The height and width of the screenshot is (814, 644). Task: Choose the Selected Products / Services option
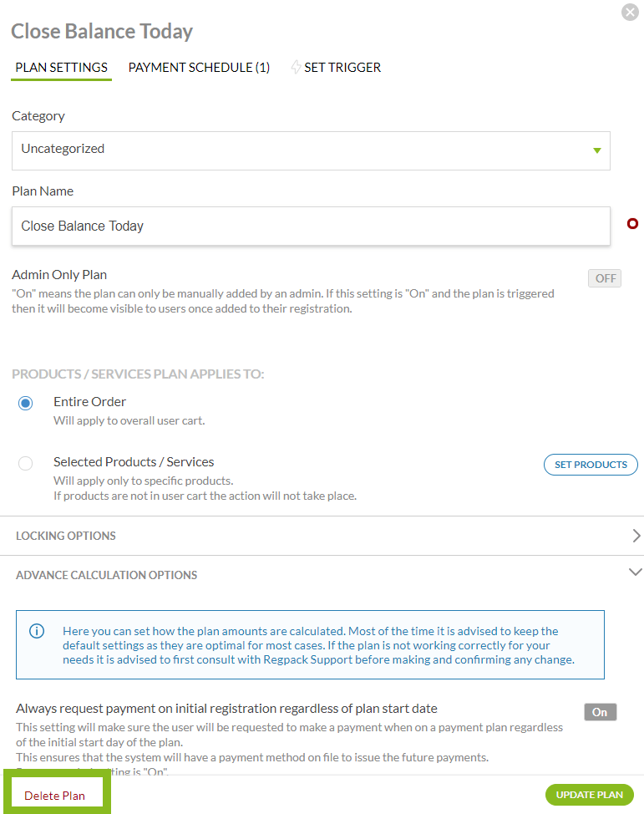[x=26, y=463]
